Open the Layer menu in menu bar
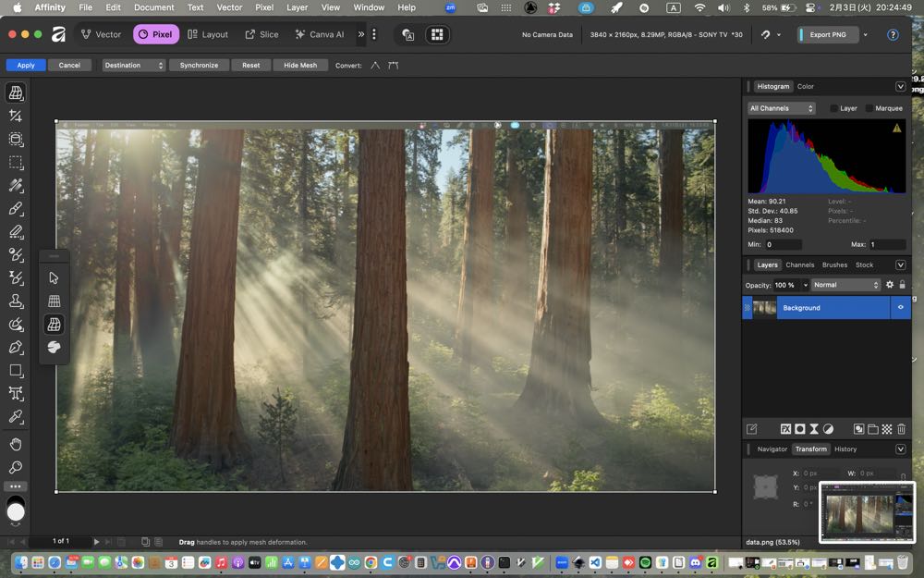The width and height of the screenshot is (924, 578). point(297,7)
